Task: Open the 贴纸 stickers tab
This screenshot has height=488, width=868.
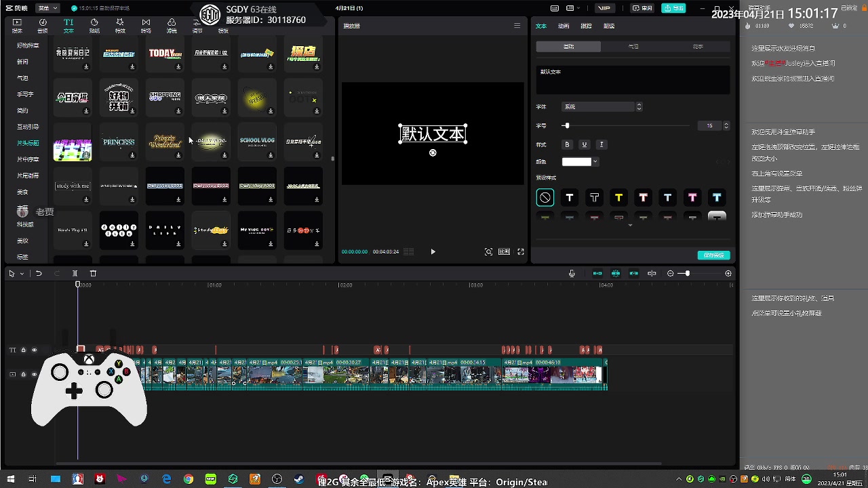Action: click(94, 26)
